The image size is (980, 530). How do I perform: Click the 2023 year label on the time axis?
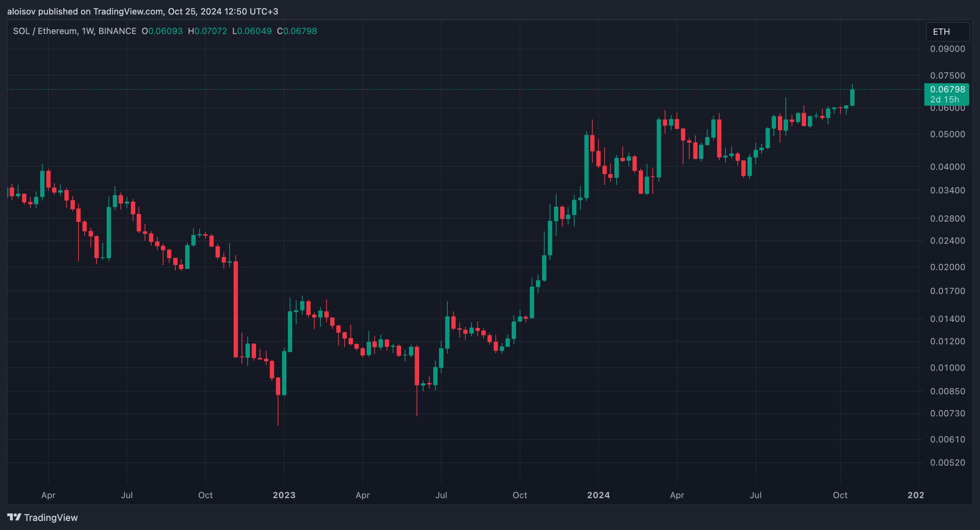[284, 495]
